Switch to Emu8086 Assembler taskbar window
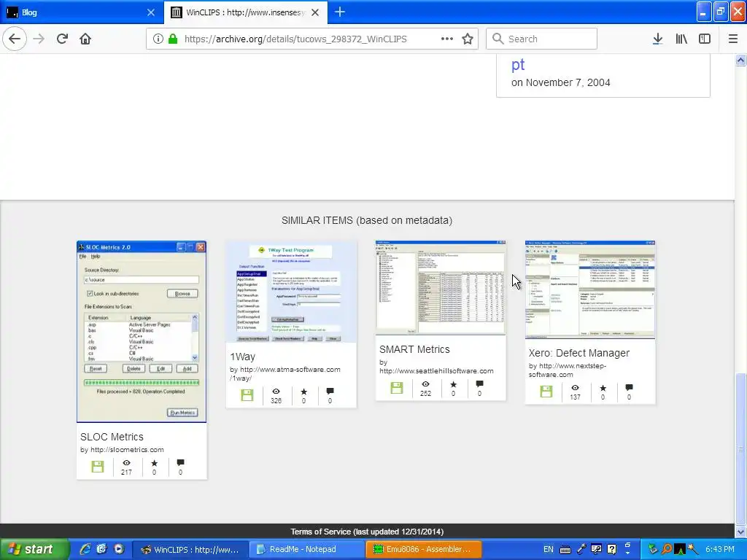This screenshot has width=747, height=560. tap(424, 549)
